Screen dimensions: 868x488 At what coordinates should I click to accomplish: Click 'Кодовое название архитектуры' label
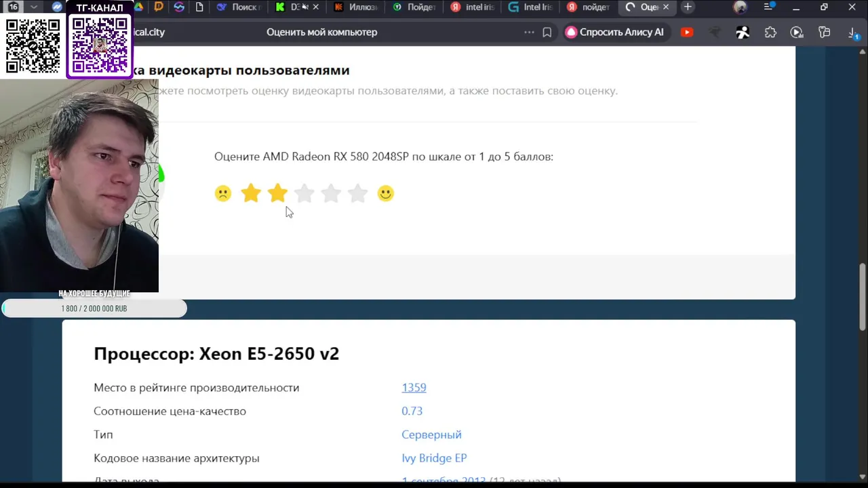pyautogui.click(x=176, y=458)
